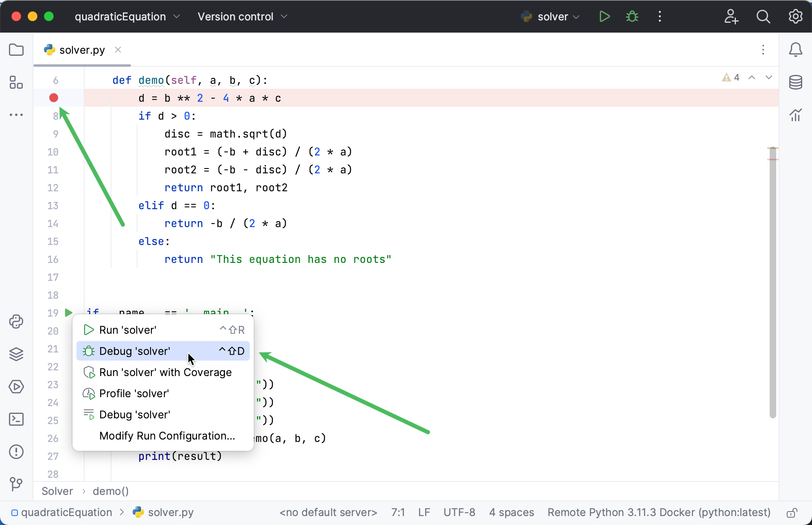Open the Database tool window
Viewport: 812px width, 525px height.
[795, 82]
